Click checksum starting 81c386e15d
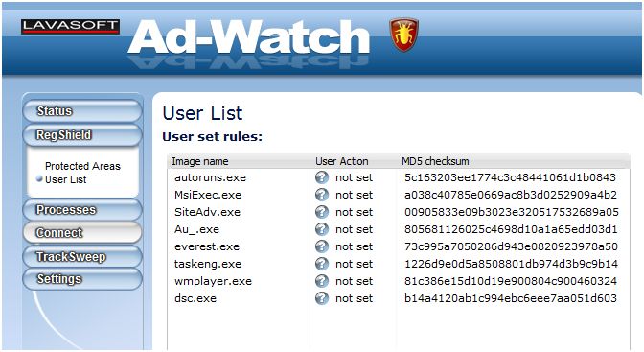This screenshot has width=644, height=352. [511, 281]
